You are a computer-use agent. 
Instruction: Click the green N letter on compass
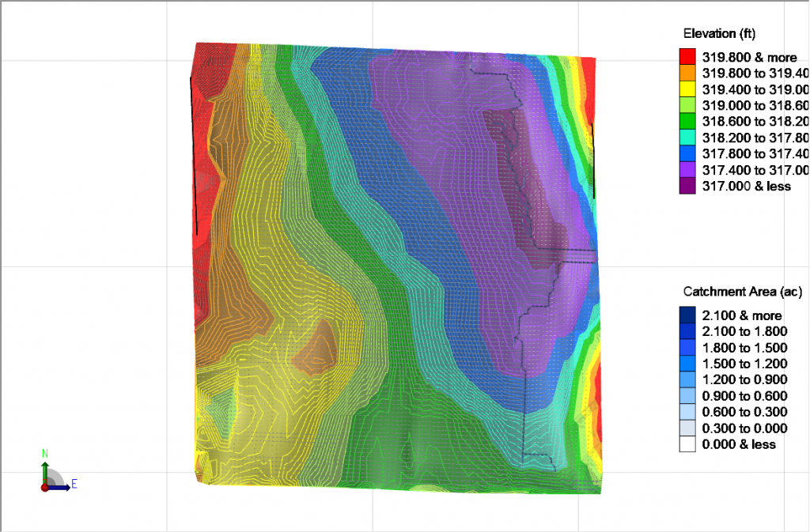tap(45, 454)
